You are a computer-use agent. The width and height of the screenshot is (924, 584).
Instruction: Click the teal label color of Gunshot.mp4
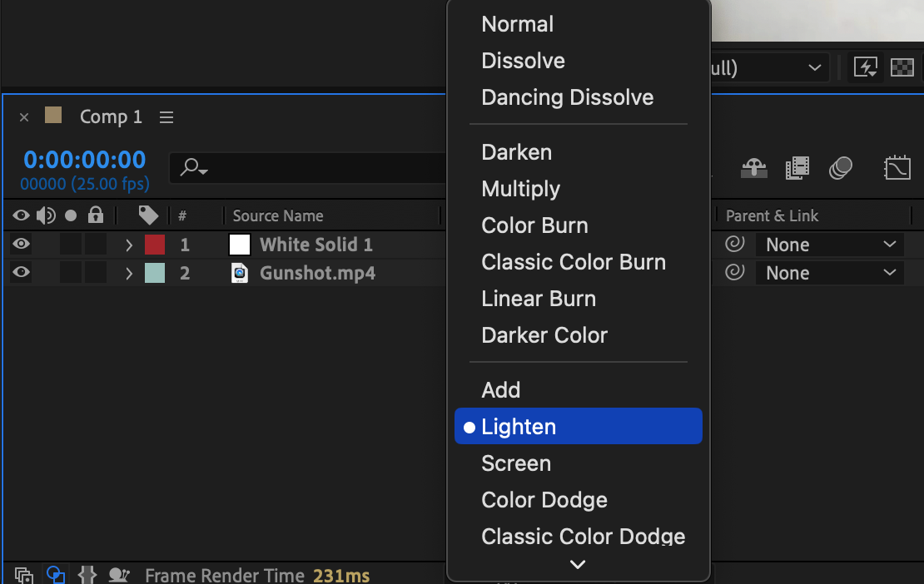[x=155, y=273]
